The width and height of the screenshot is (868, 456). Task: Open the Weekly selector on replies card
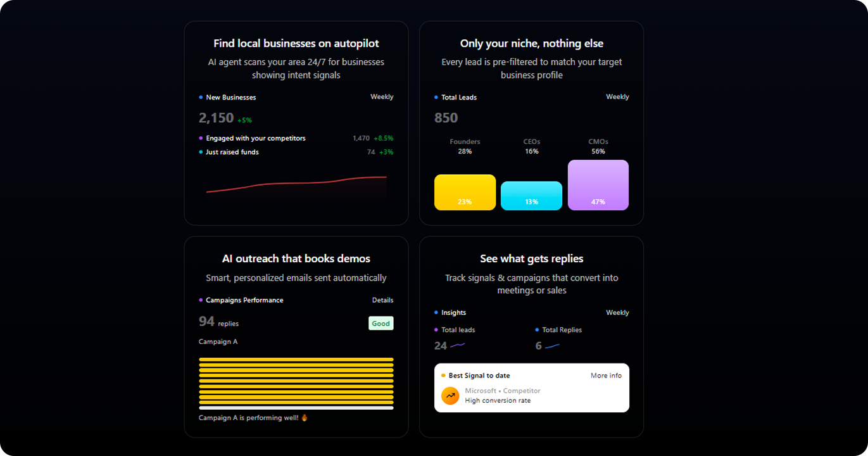[617, 312]
